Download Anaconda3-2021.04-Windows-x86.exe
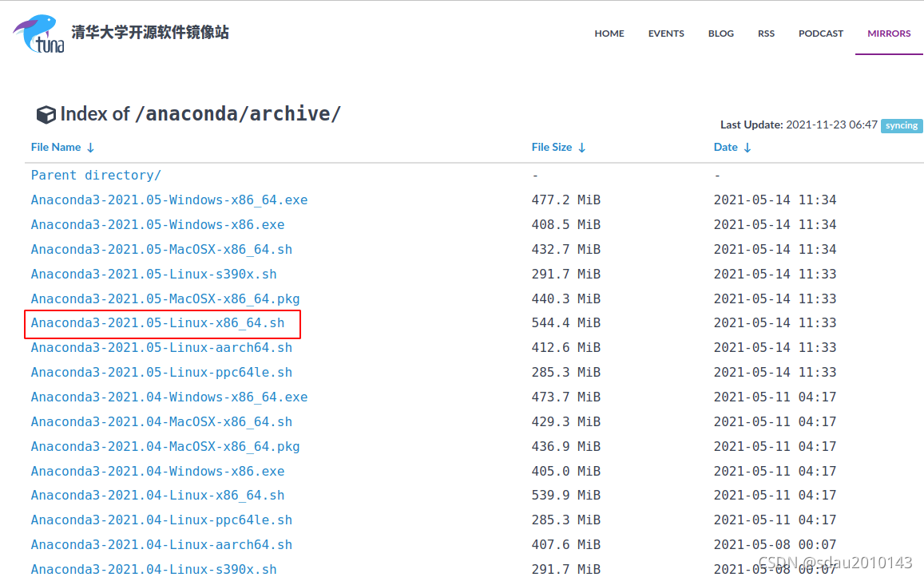This screenshot has height=577, width=924. 157,471
